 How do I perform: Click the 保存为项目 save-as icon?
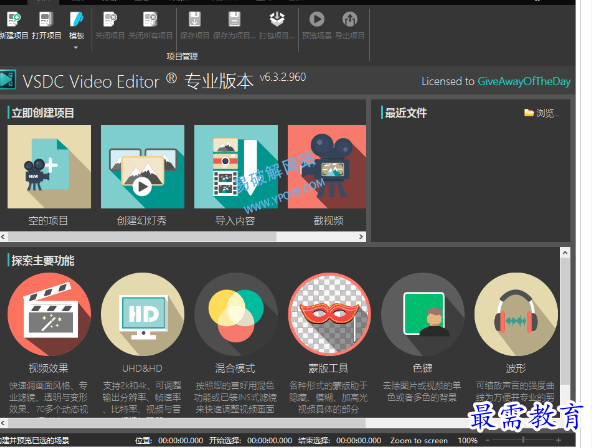tap(234, 20)
